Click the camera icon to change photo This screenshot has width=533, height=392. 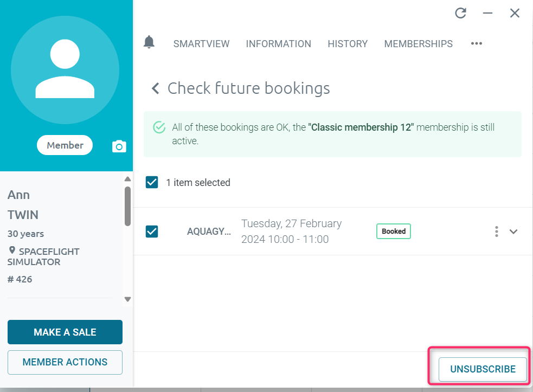tap(119, 146)
